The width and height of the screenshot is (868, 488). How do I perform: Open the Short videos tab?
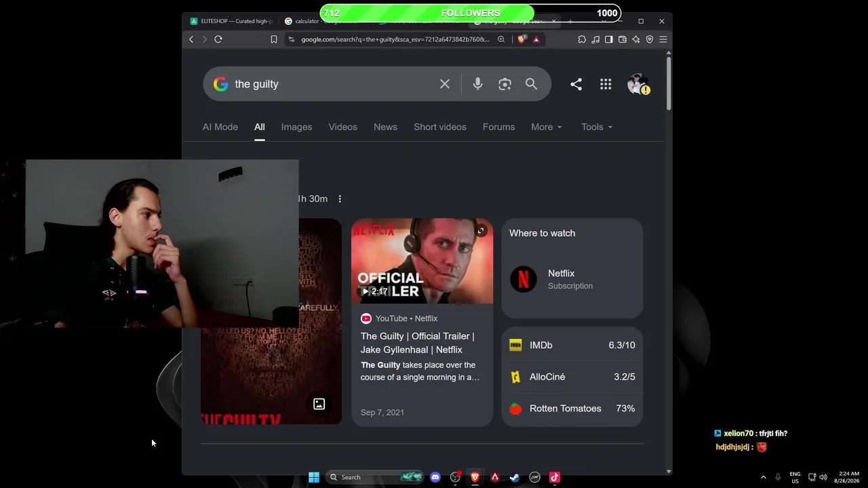click(440, 127)
